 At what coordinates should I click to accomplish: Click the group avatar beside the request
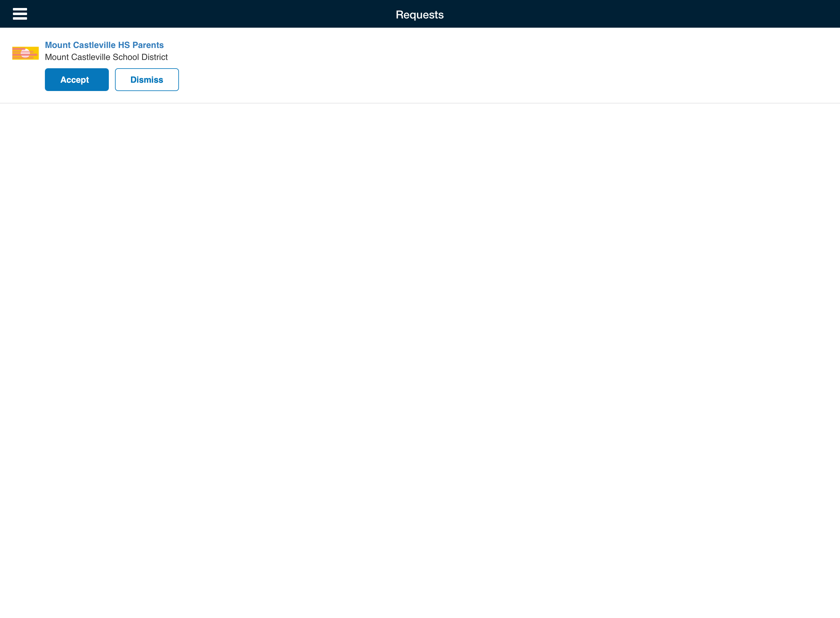point(26,53)
